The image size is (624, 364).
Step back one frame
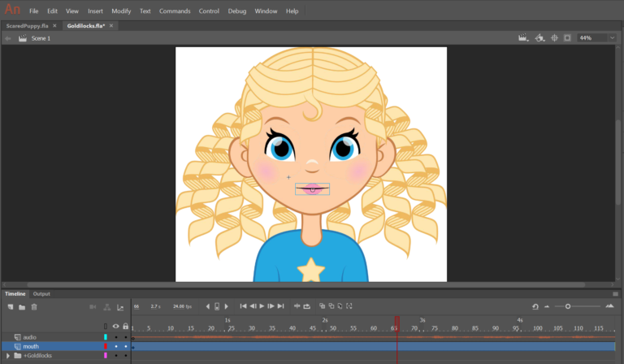253,306
